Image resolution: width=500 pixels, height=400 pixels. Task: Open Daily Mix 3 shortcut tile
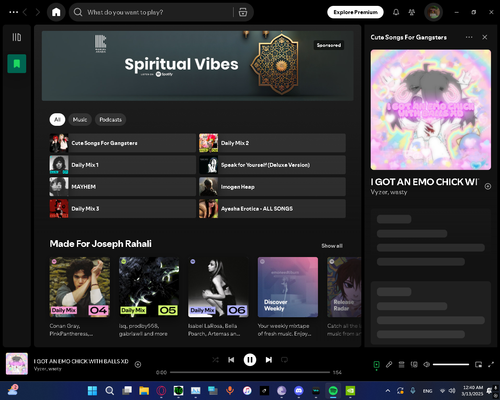pyautogui.click(x=123, y=209)
